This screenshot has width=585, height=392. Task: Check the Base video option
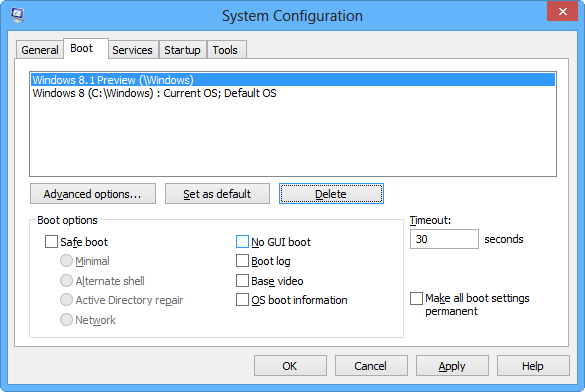coord(242,280)
